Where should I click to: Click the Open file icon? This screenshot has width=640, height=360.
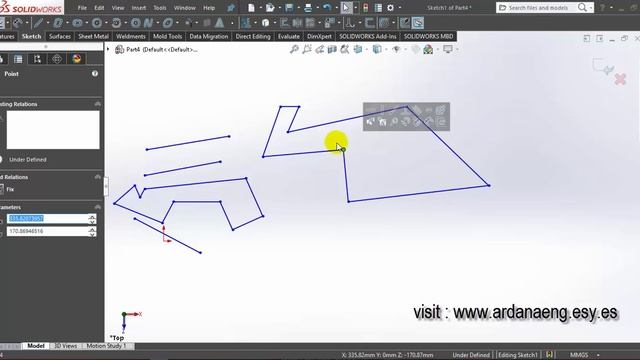pos(270,8)
